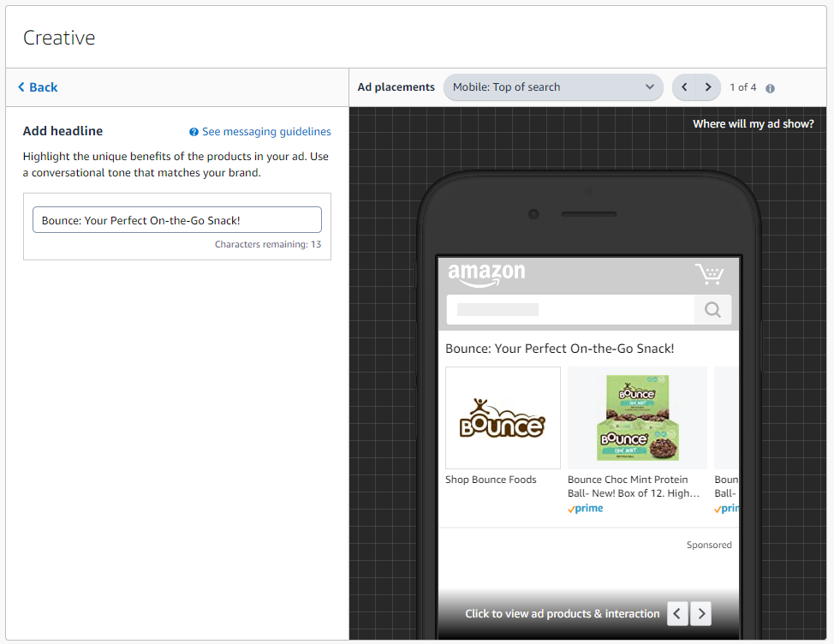
Task: Open the Ad placements dropdown
Action: 553,87
